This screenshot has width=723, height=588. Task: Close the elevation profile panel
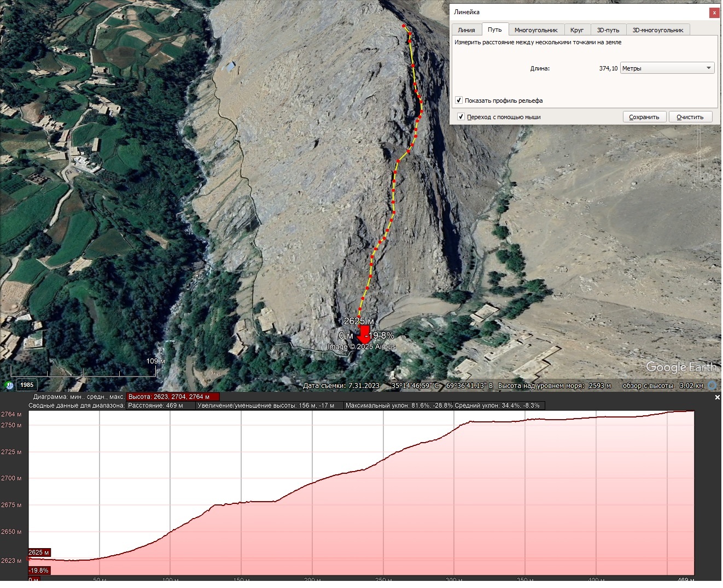718,397
